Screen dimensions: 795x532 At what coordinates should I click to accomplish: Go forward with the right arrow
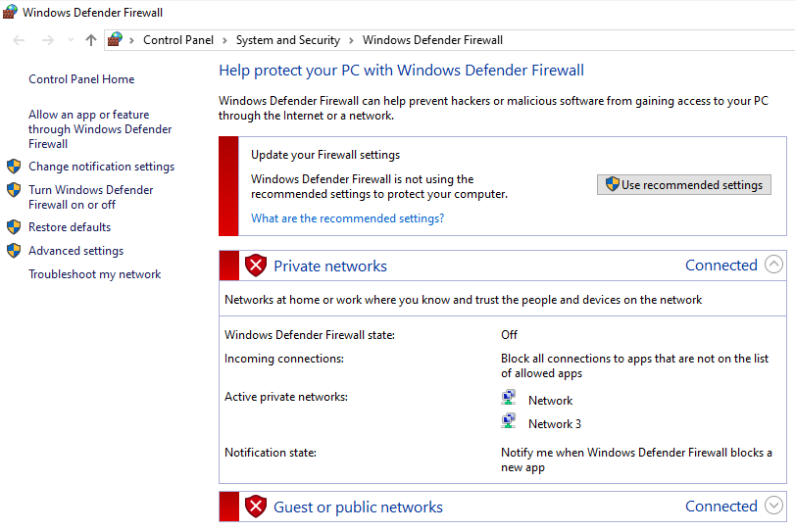pos(48,40)
